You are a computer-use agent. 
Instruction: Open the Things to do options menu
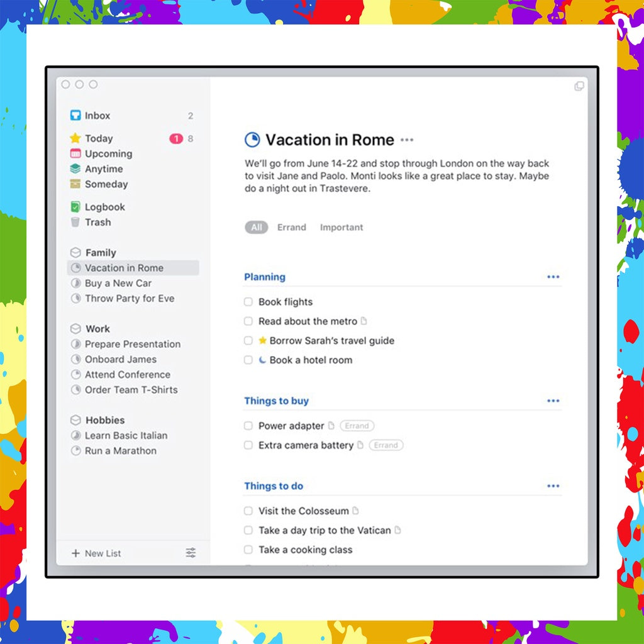[553, 485]
